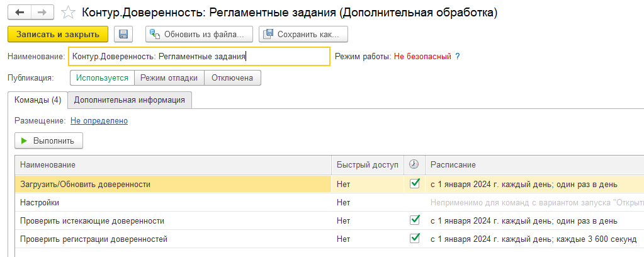Viewport: 644px width, 257px height.
Task: Sort by Наименование column header
Action: click(173, 164)
